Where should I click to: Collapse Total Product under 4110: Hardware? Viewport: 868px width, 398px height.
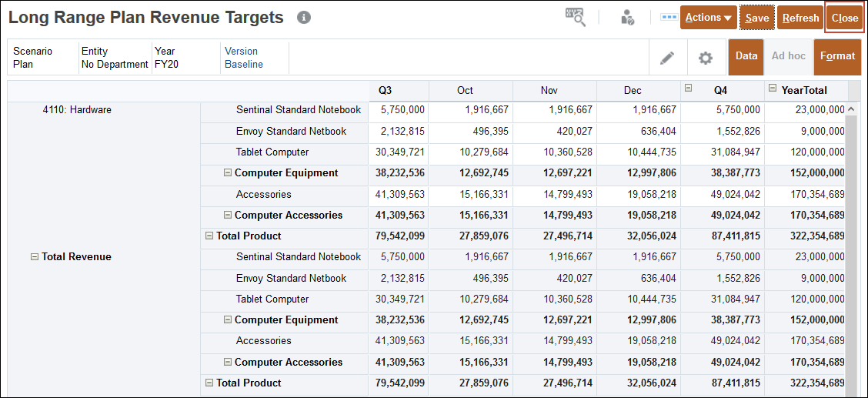209,236
